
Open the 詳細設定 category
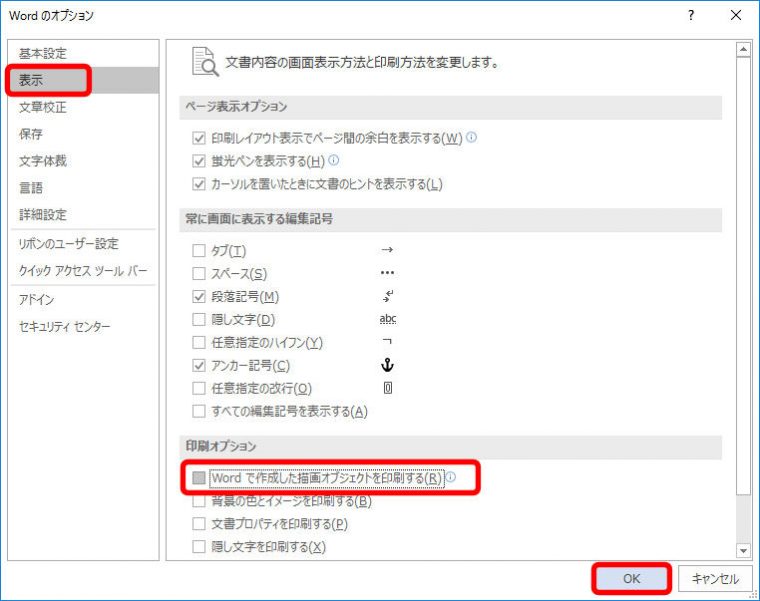tap(83, 214)
